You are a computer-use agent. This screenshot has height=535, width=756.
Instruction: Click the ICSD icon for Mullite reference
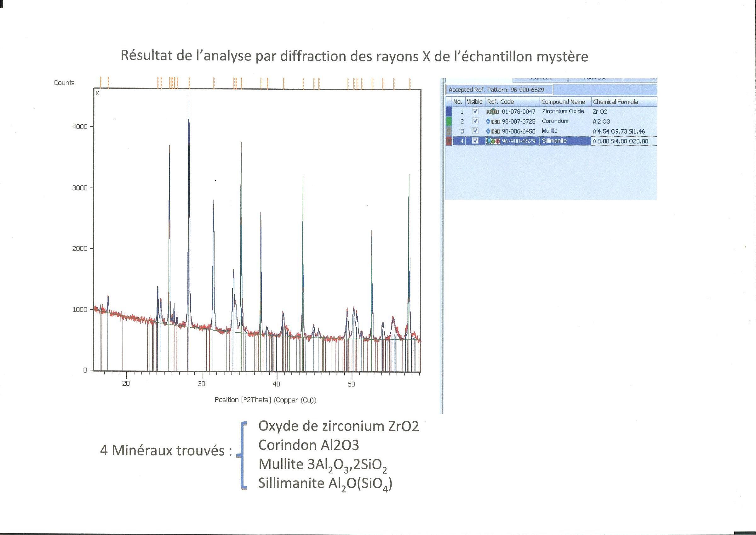[493, 131]
